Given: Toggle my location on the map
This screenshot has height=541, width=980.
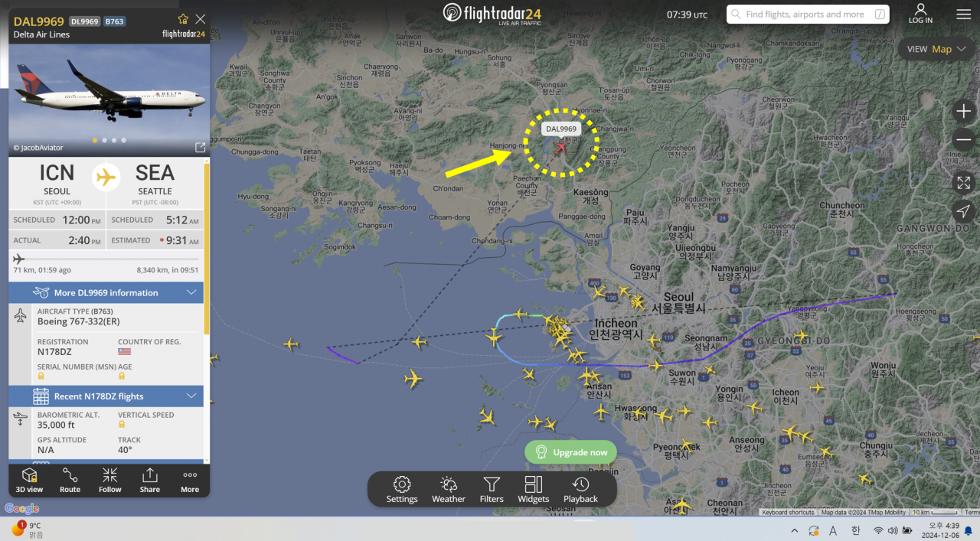Looking at the screenshot, I should (963, 211).
